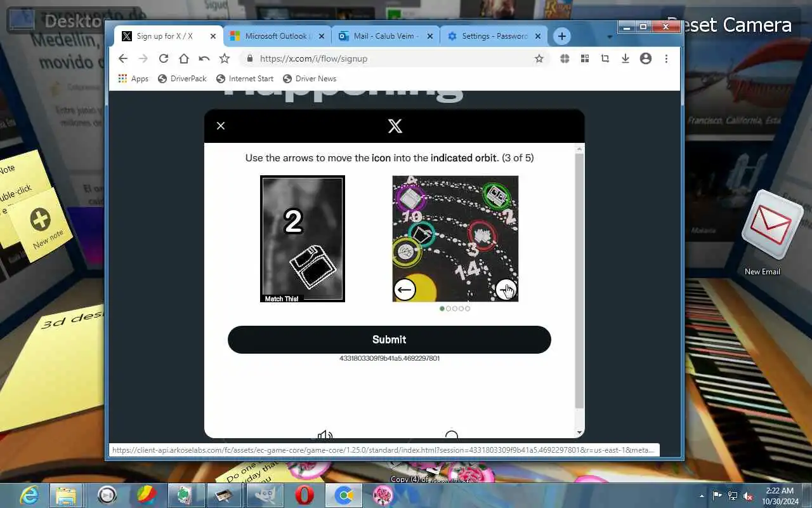The image size is (812, 508).
Task: Click the undo closed tab arrow icon
Action: 204,58
